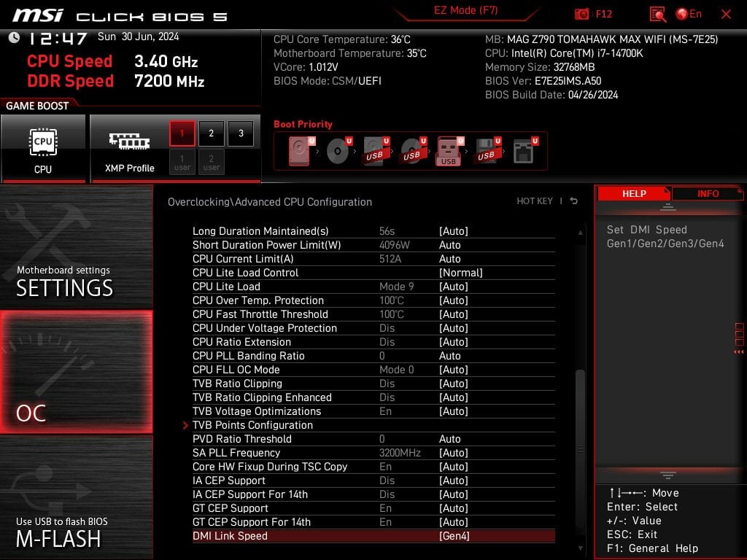This screenshot has height=560, width=747.
Task: Select SA PLL Frequency setting
Action: click(373, 453)
